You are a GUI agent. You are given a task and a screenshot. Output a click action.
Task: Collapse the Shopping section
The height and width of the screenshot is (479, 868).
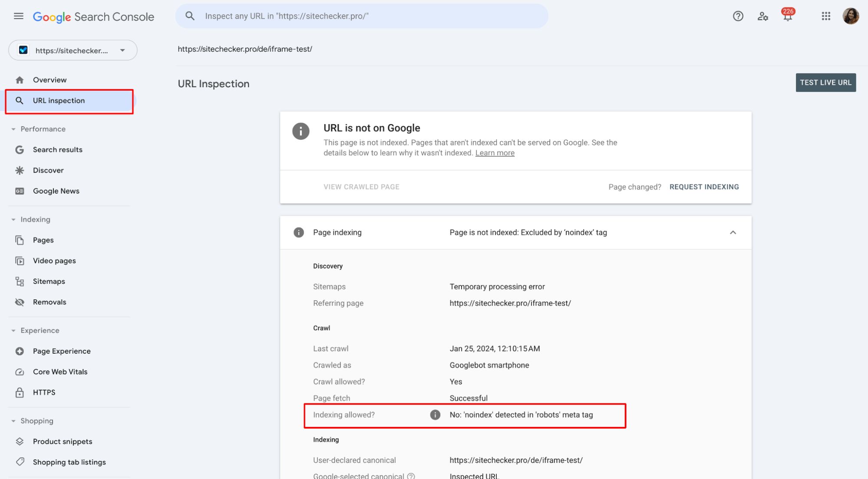click(x=13, y=421)
